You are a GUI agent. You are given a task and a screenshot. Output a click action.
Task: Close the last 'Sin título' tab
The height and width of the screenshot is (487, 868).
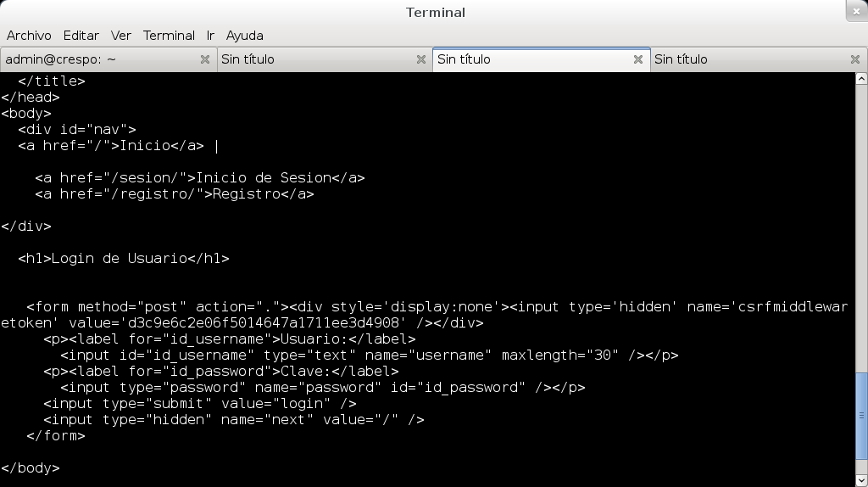click(x=855, y=59)
